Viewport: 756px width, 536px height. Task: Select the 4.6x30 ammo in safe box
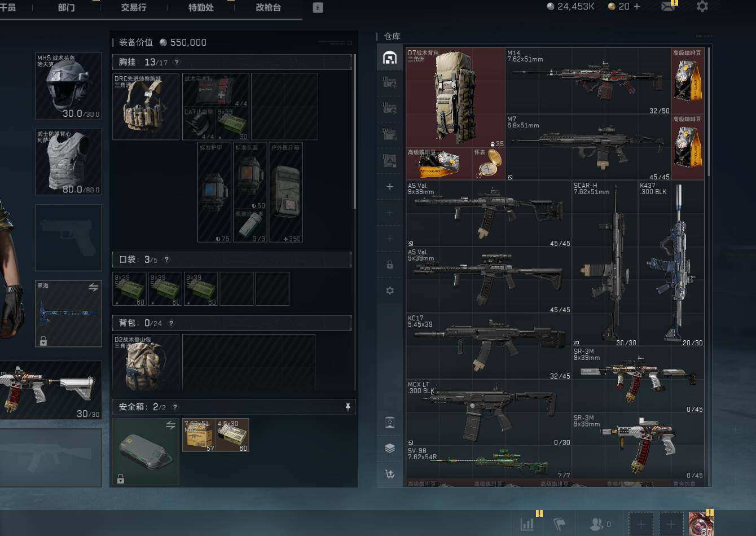pyautogui.click(x=232, y=434)
